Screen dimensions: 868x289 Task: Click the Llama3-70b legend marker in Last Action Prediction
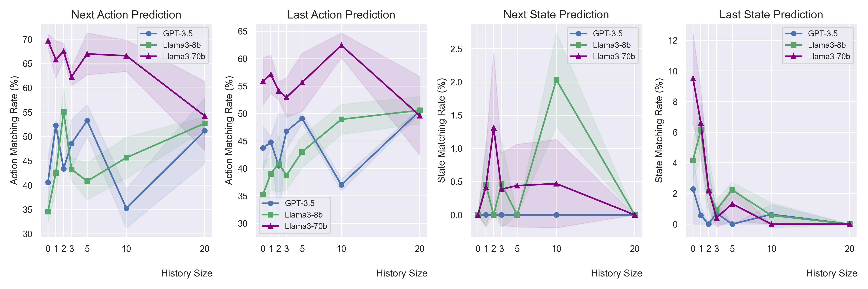pos(270,226)
